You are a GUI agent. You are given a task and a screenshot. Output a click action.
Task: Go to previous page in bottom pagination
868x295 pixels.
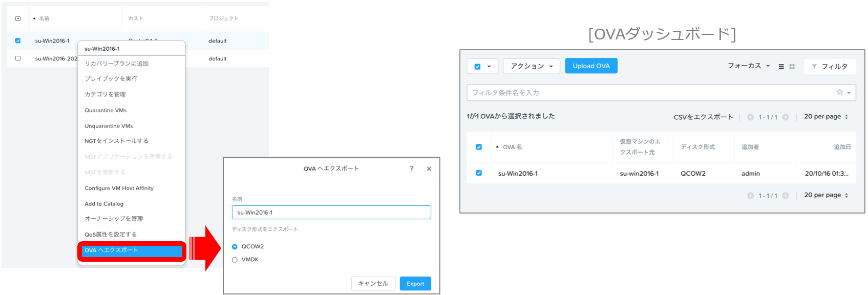pyautogui.click(x=750, y=196)
